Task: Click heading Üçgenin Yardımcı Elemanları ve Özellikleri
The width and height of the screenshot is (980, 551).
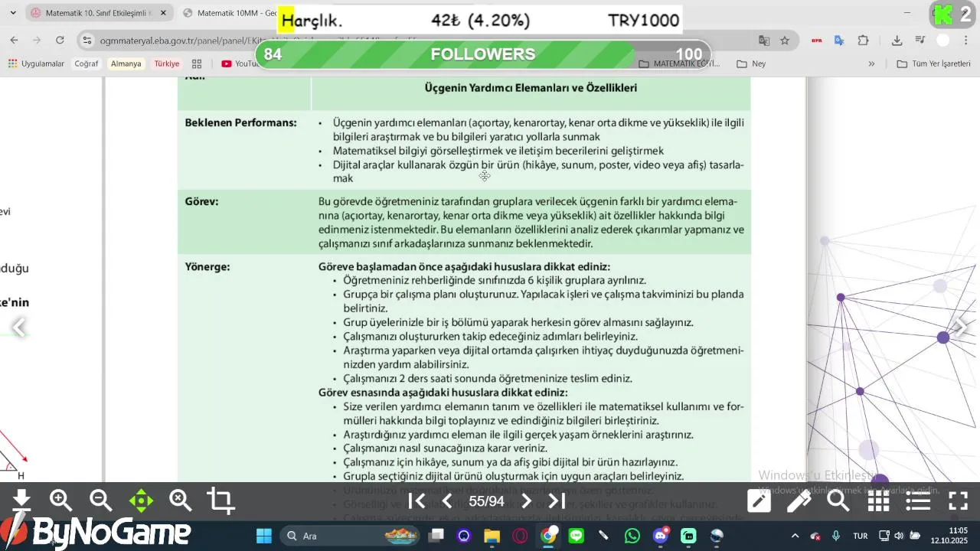Action: coord(531,88)
